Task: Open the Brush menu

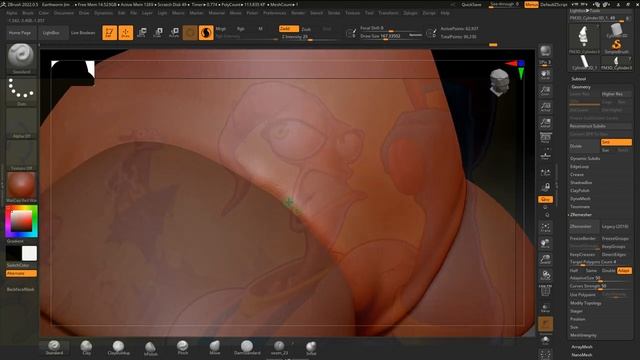Action: 28,13
